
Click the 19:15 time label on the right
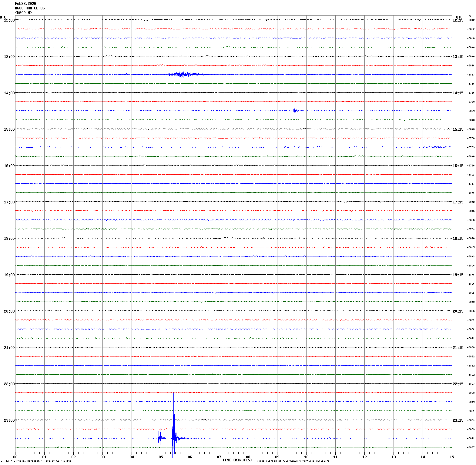[458, 275]
